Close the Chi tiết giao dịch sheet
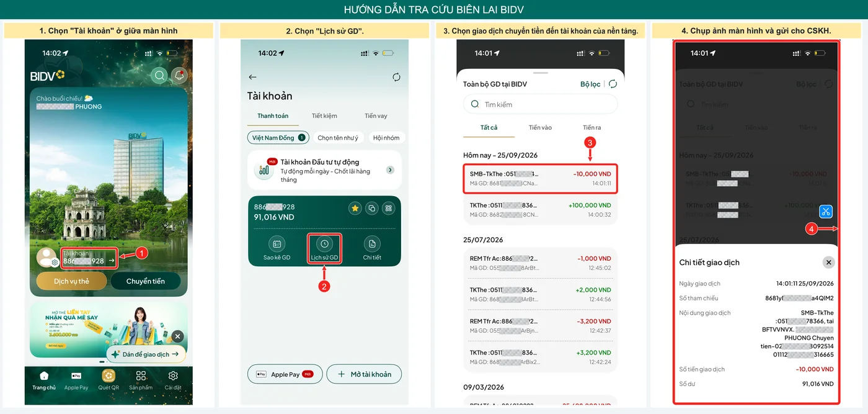The image size is (868, 414). coord(828,262)
